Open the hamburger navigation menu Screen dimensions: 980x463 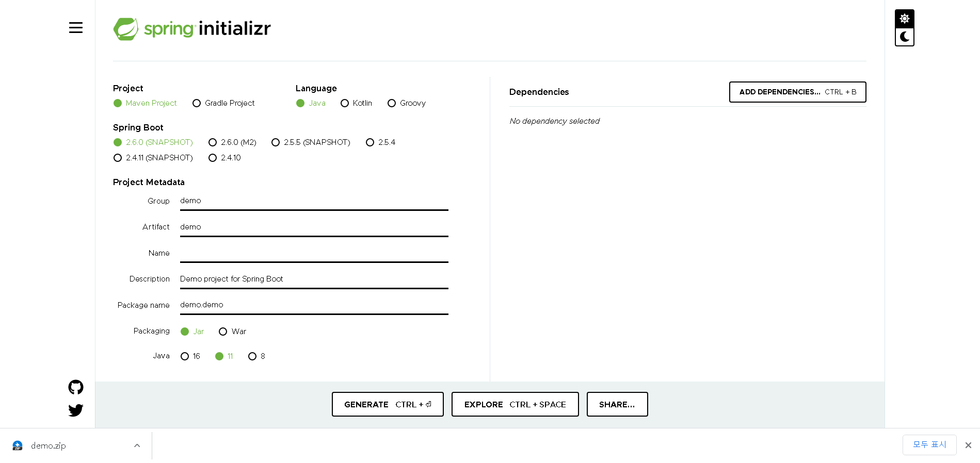[76, 28]
